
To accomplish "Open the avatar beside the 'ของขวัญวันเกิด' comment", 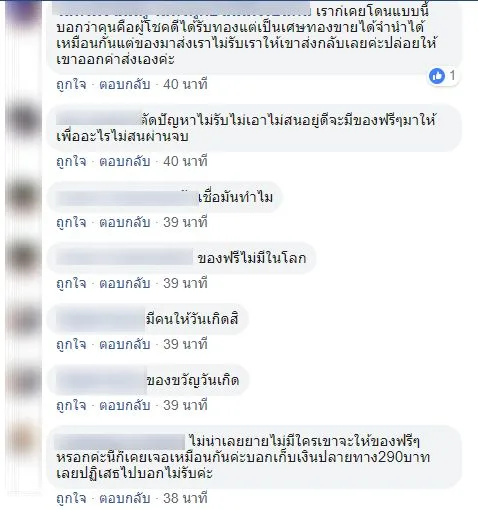I will pyautogui.click(x=23, y=380).
